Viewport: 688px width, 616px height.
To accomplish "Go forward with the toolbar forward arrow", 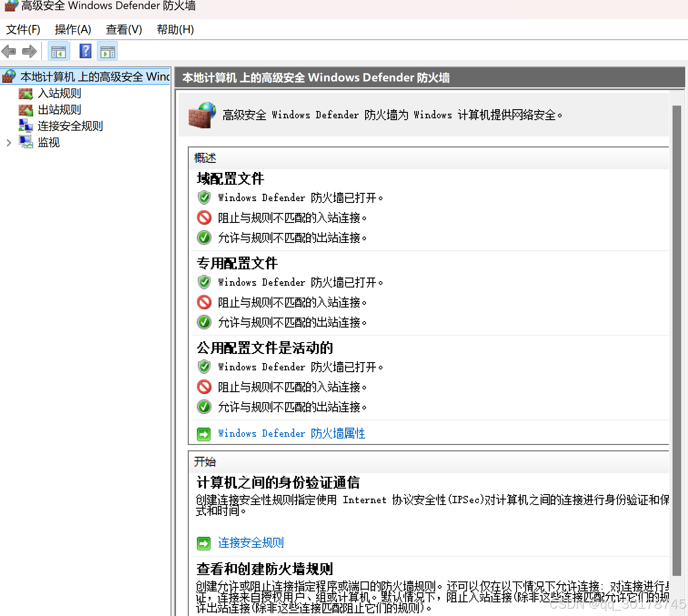I will click(x=30, y=51).
